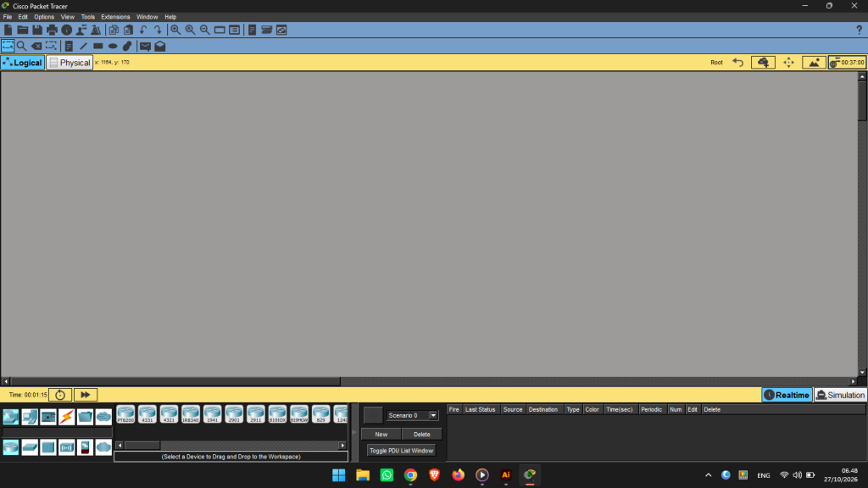Image resolution: width=868 pixels, height=488 pixels.
Task: Click the New Cluster cloud icon
Action: (763, 63)
